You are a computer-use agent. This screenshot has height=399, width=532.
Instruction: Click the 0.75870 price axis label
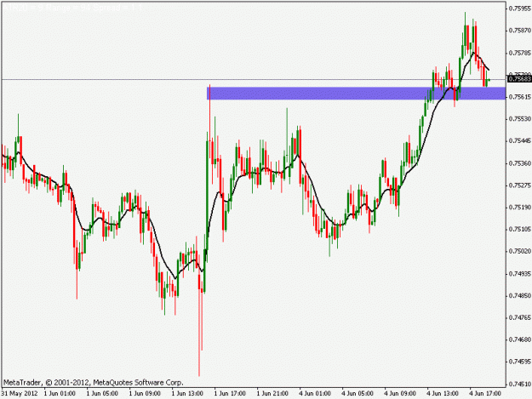point(520,31)
